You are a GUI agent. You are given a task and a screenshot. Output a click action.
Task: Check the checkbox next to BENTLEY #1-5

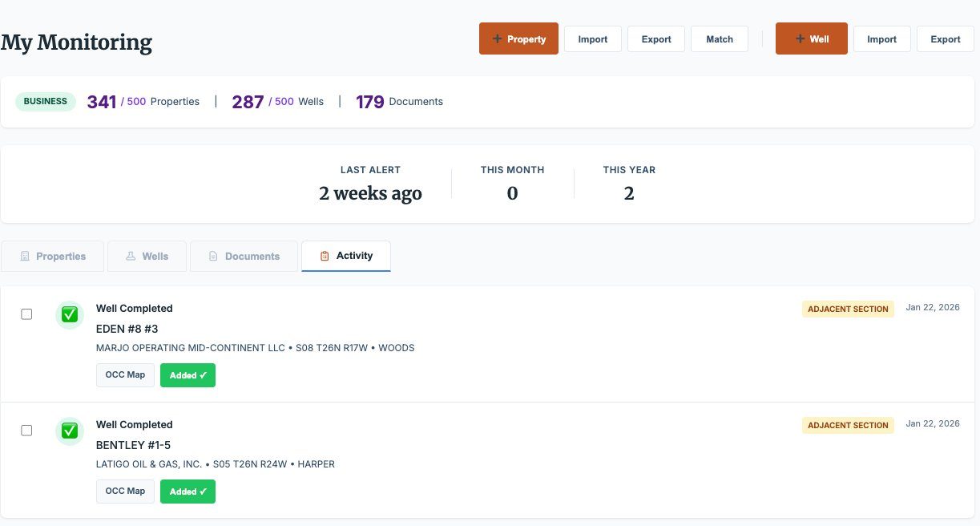pyautogui.click(x=26, y=430)
